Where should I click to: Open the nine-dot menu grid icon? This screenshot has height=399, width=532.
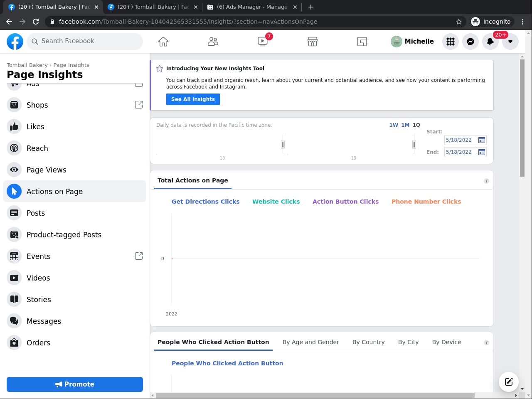point(451,42)
